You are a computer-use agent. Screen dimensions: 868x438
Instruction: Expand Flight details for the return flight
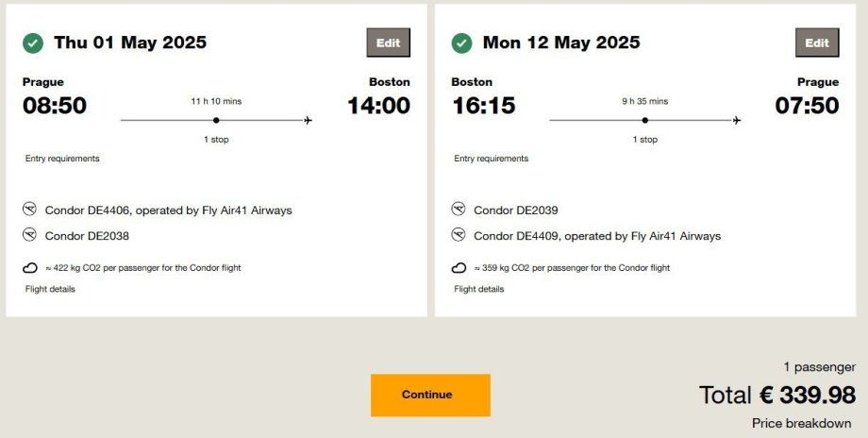479,289
